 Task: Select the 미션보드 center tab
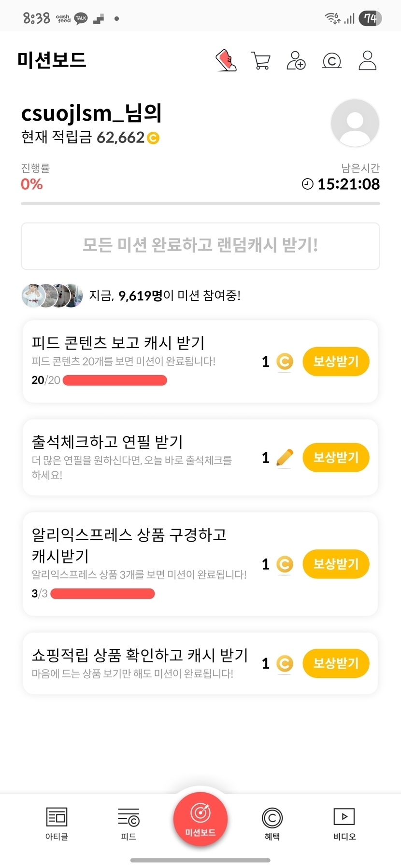pos(200,819)
